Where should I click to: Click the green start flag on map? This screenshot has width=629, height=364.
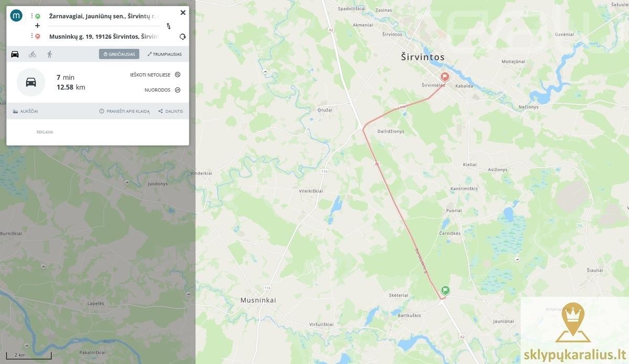(x=446, y=290)
